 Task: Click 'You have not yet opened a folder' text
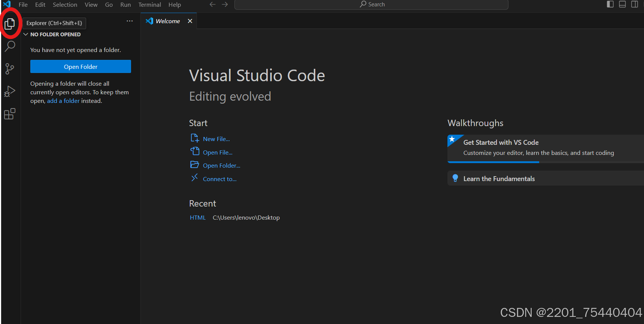[x=76, y=50]
